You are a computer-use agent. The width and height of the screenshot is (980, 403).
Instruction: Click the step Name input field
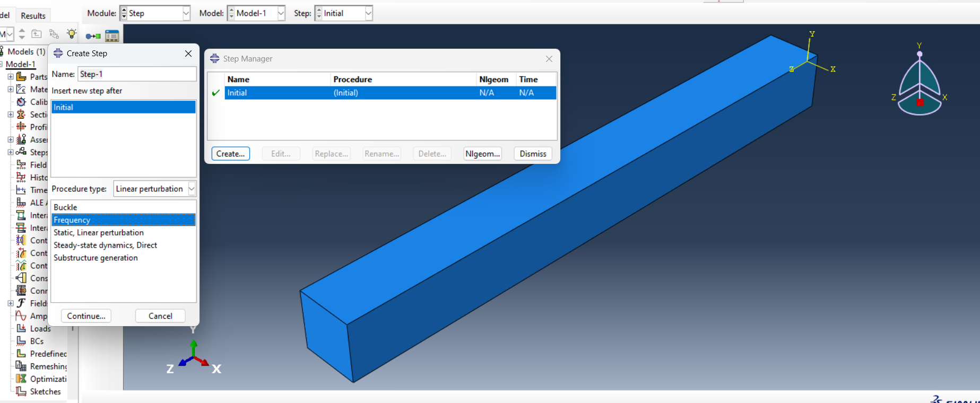click(137, 74)
